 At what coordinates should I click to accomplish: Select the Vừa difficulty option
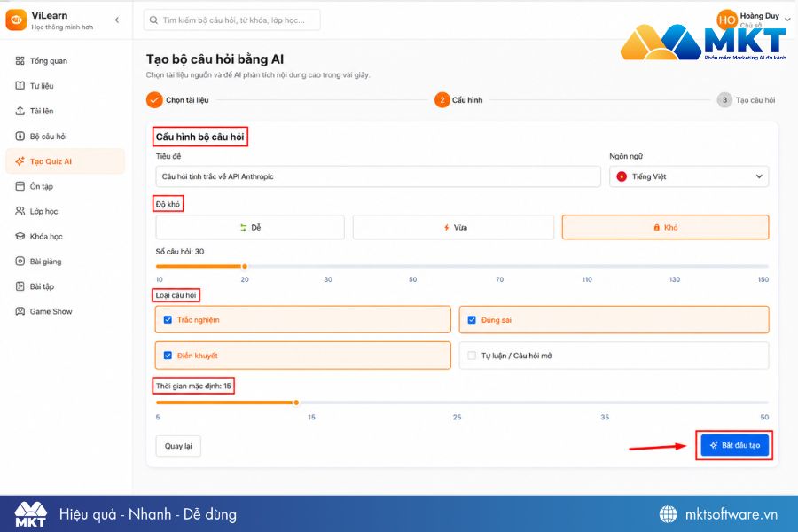[453, 228]
